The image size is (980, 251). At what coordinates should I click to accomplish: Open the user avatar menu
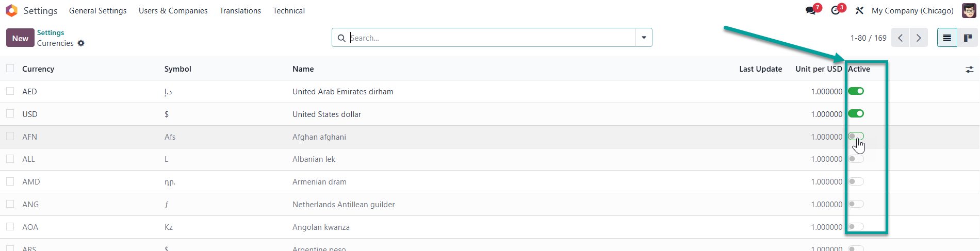(969, 10)
